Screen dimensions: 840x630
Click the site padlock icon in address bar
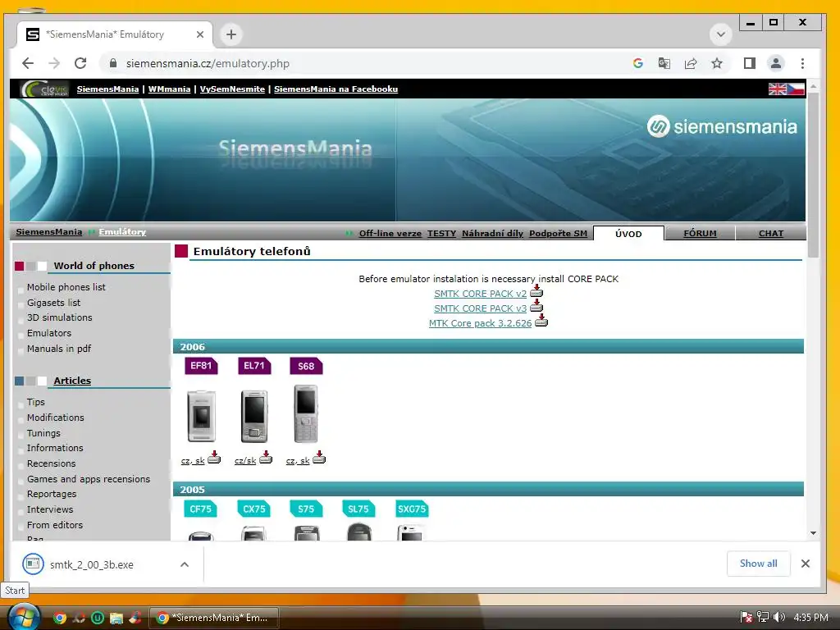(113, 63)
